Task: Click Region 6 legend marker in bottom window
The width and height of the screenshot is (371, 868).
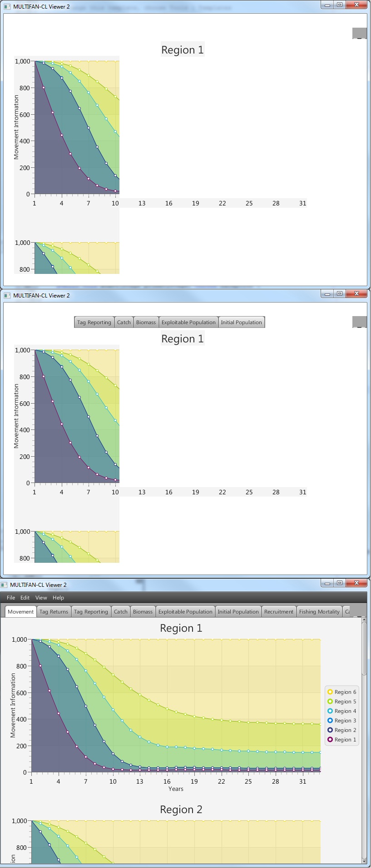Action: tap(330, 692)
